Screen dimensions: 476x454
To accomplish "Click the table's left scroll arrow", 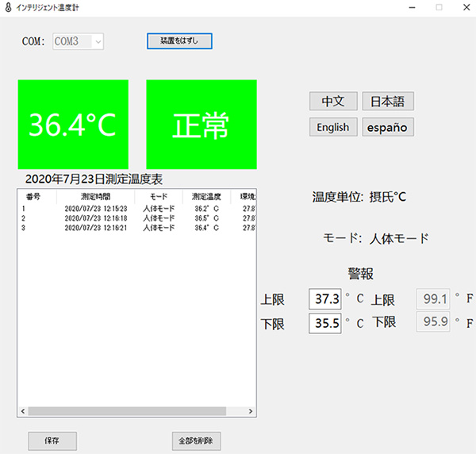I will point(23,411).
